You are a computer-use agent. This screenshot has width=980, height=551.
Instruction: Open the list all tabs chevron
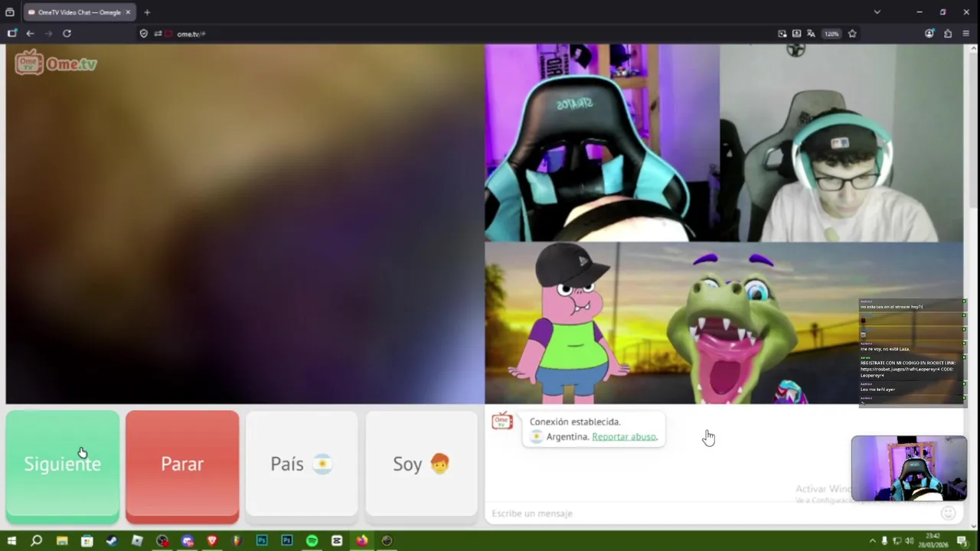coord(877,12)
